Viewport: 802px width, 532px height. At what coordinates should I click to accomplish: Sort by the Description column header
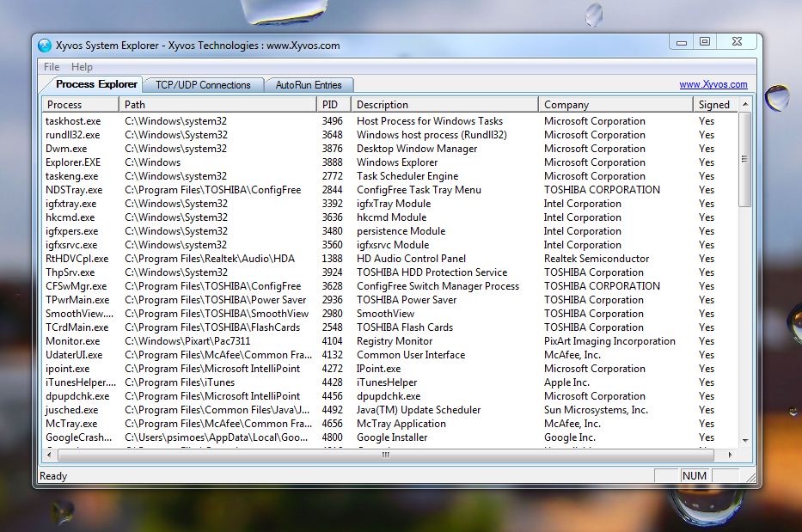[445, 104]
